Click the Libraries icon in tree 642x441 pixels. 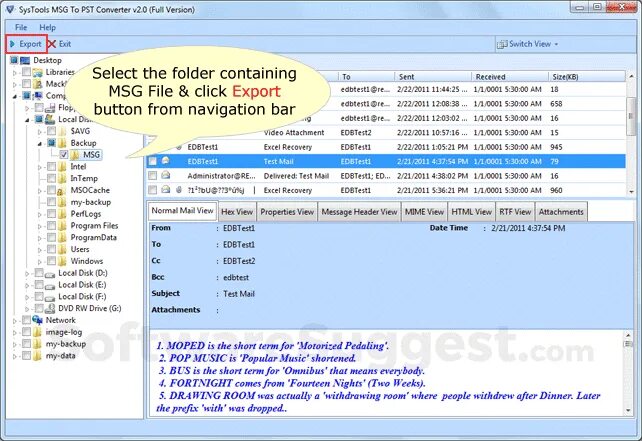[x=38, y=72]
